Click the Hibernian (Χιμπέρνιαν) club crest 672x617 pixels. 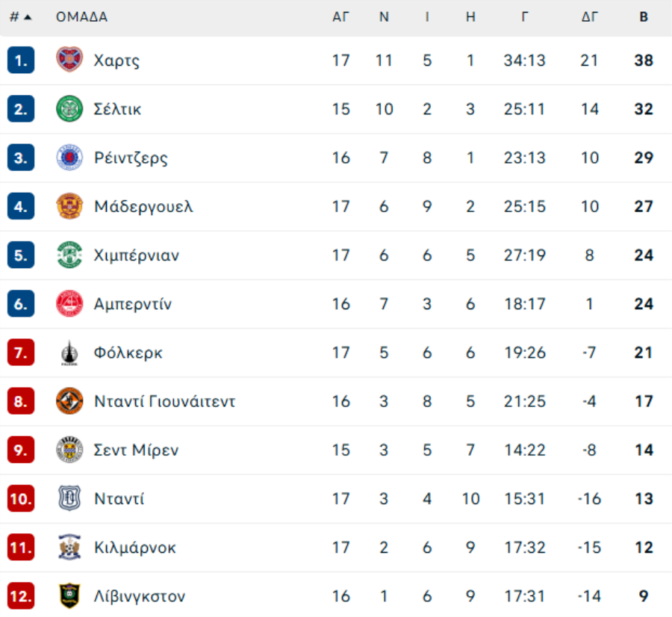coord(69,255)
